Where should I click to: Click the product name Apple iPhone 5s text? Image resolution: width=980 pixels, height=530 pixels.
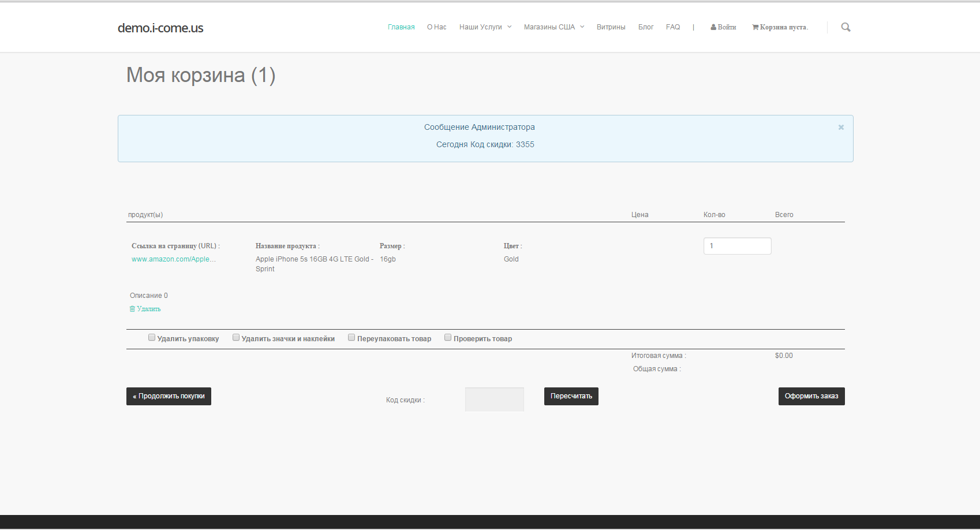pyautogui.click(x=315, y=264)
